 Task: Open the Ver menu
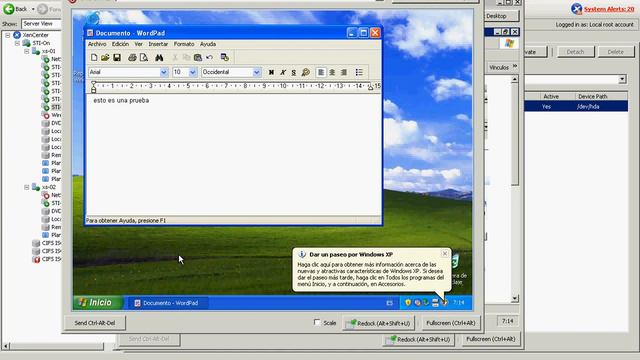pyautogui.click(x=139, y=44)
